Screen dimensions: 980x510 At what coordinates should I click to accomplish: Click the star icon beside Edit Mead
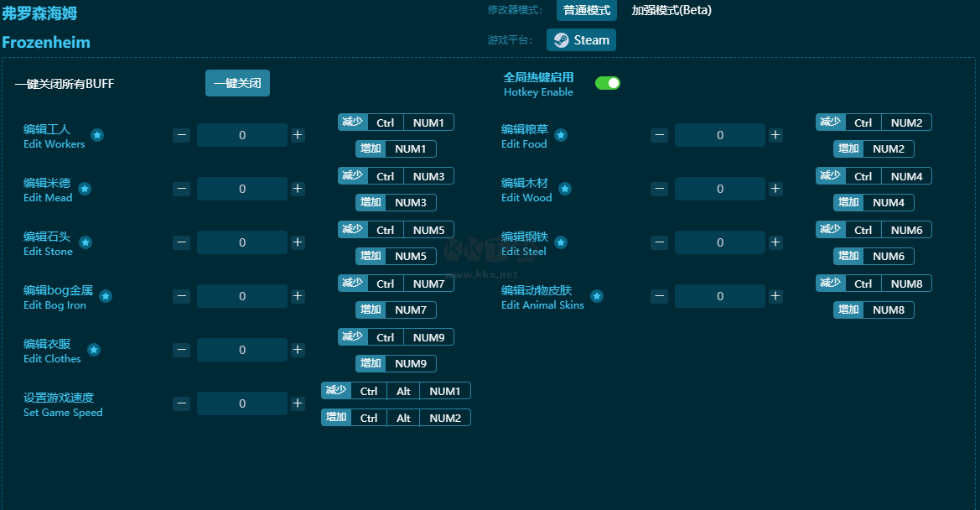click(85, 189)
